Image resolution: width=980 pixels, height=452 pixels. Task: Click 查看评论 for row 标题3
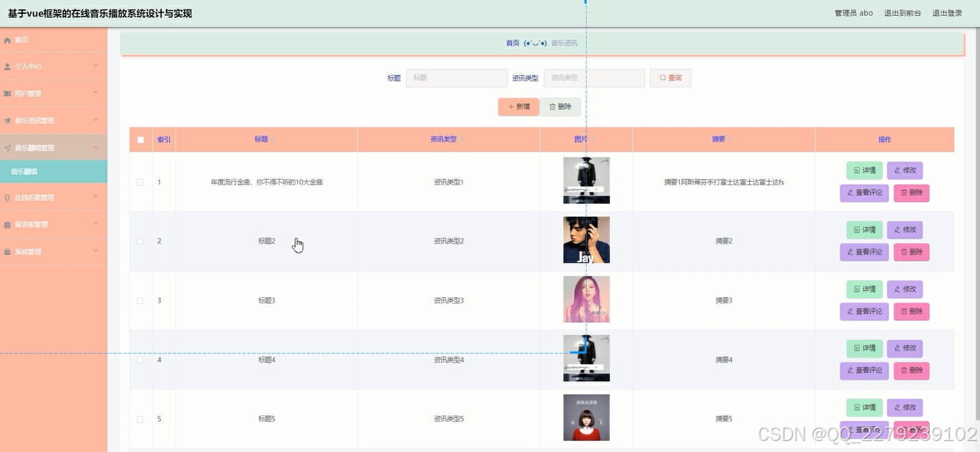pos(864,312)
